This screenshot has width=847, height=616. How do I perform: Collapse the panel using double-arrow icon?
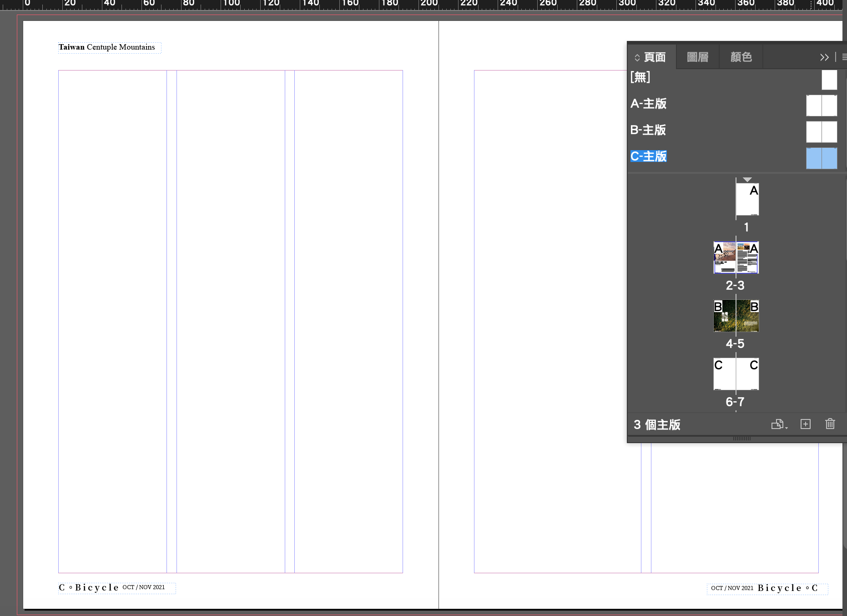click(824, 57)
